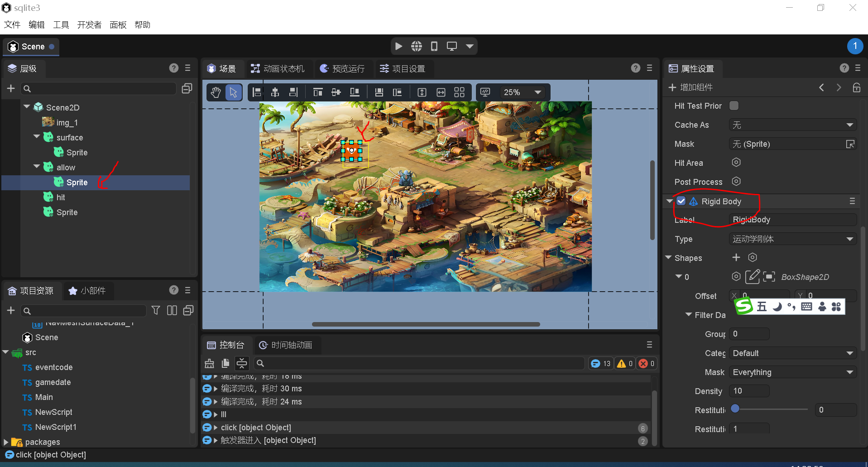
Task: Select the img_1 node in hierarchy
Action: tap(67, 123)
